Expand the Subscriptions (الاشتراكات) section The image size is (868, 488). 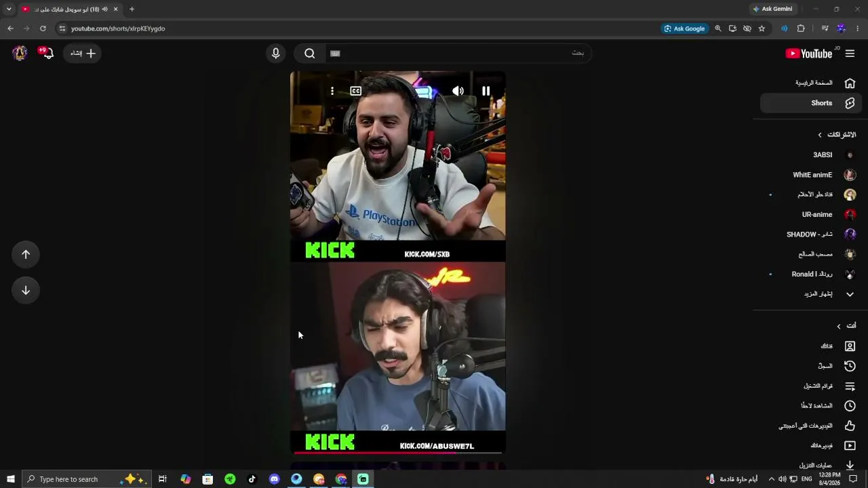pos(836,135)
